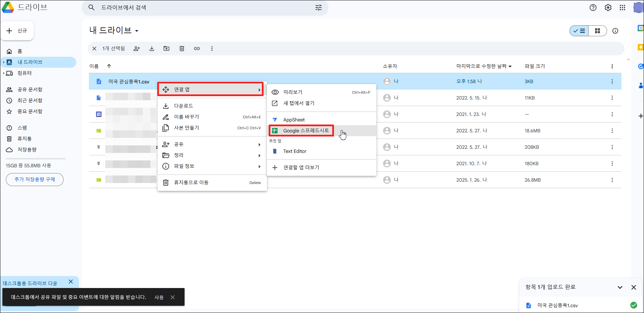Click 사용 in the notification prompt
This screenshot has height=313, width=644.
(x=159, y=297)
